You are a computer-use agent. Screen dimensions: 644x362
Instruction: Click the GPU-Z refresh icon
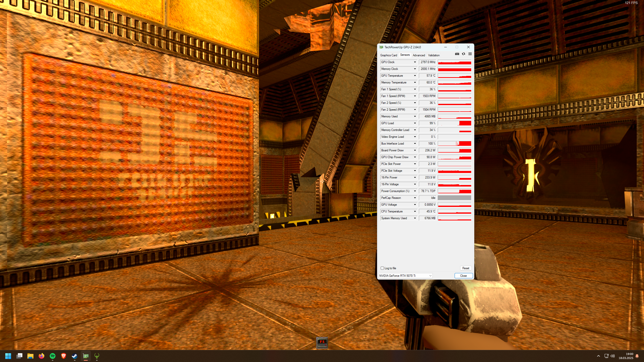tap(463, 54)
